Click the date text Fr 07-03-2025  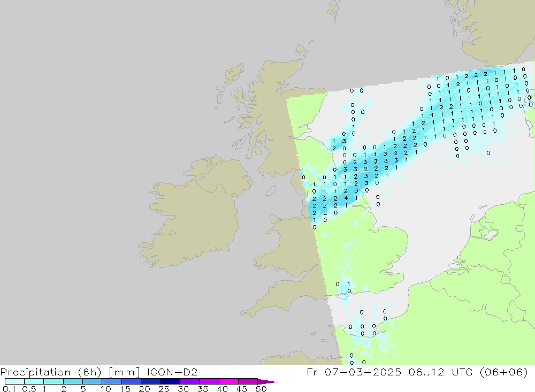(x=354, y=372)
